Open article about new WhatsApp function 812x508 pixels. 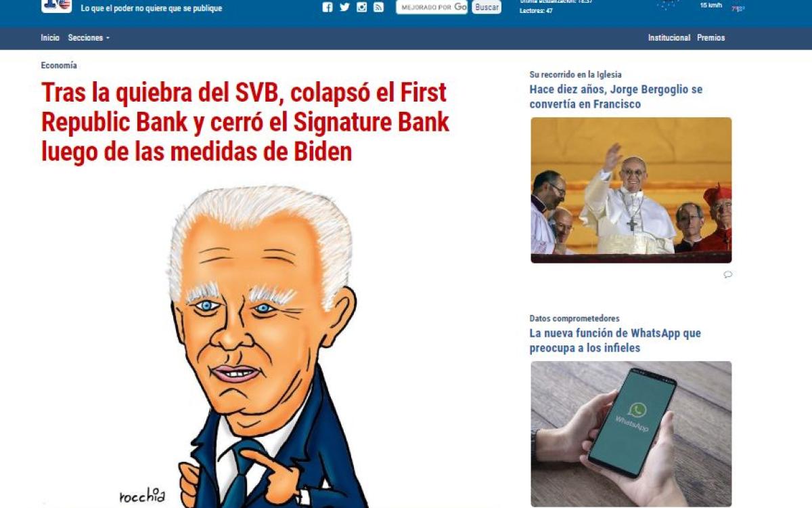pyautogui.click(x=615, y=341)
